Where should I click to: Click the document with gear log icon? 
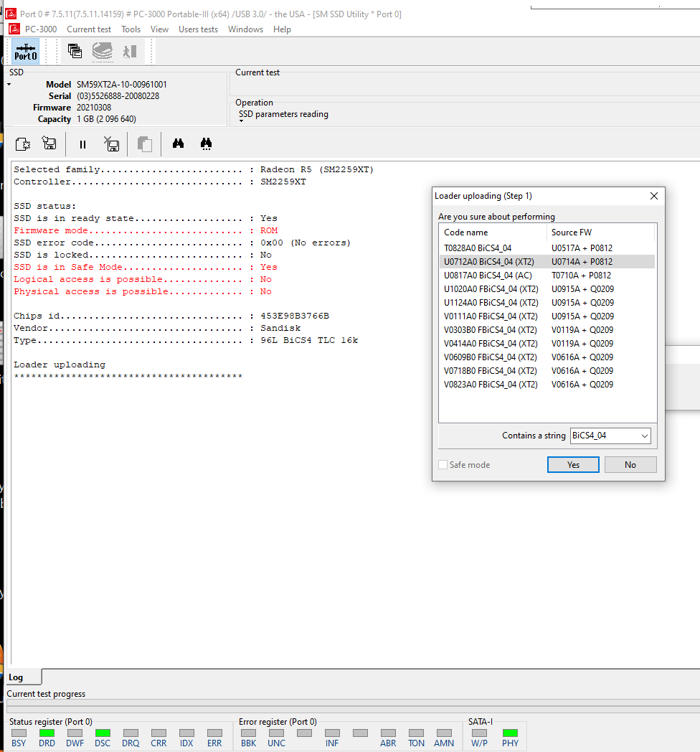(x=22, y=144)
